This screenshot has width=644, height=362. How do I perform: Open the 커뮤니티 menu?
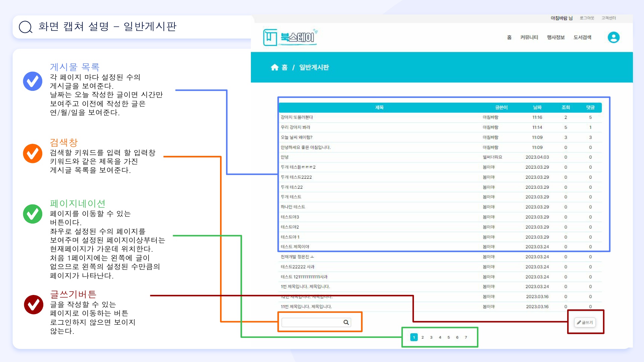[x=529, y=37]
